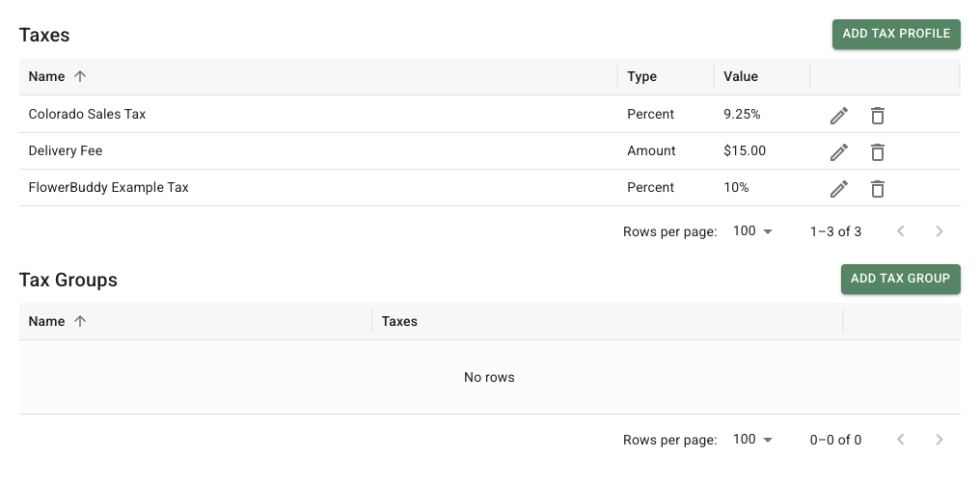Go to previous page of Tax Groups table

(x=901, y=440)
